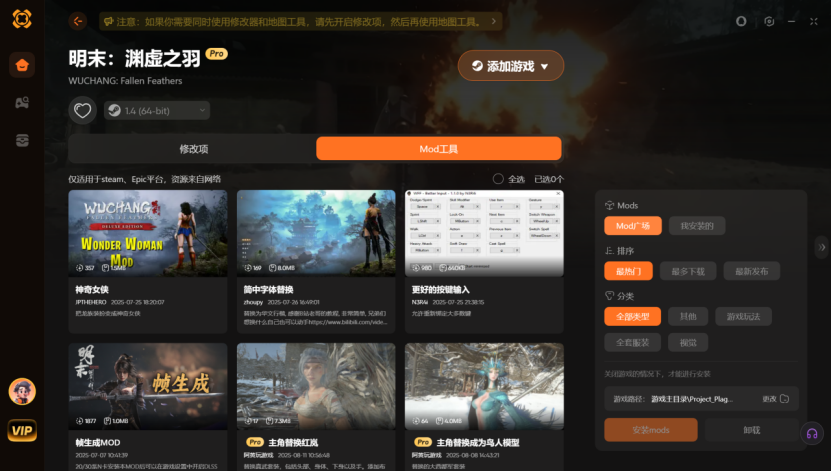Click the 分类 category header icon
This screenshot has width=831, height=471.
tap(609, 296)
